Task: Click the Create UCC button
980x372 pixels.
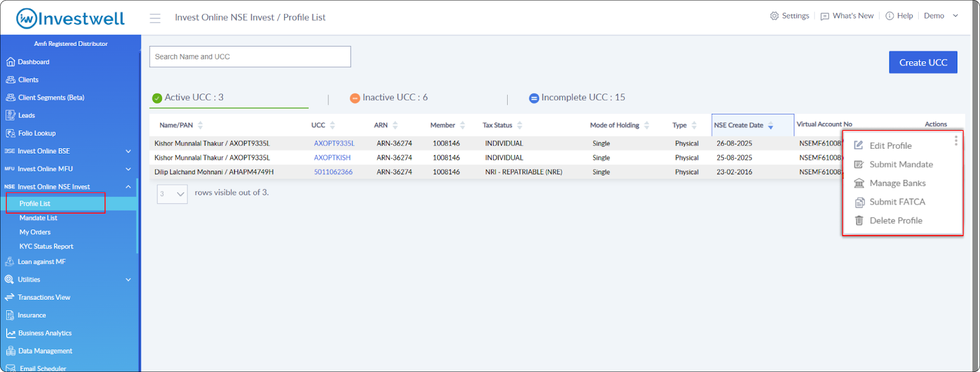Action: point(923,62)
